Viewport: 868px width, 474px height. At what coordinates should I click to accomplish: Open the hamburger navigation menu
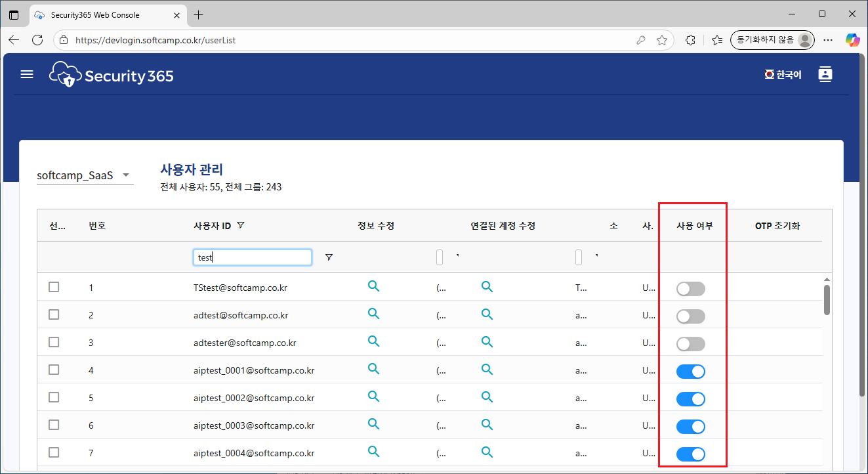pos(27,75)
